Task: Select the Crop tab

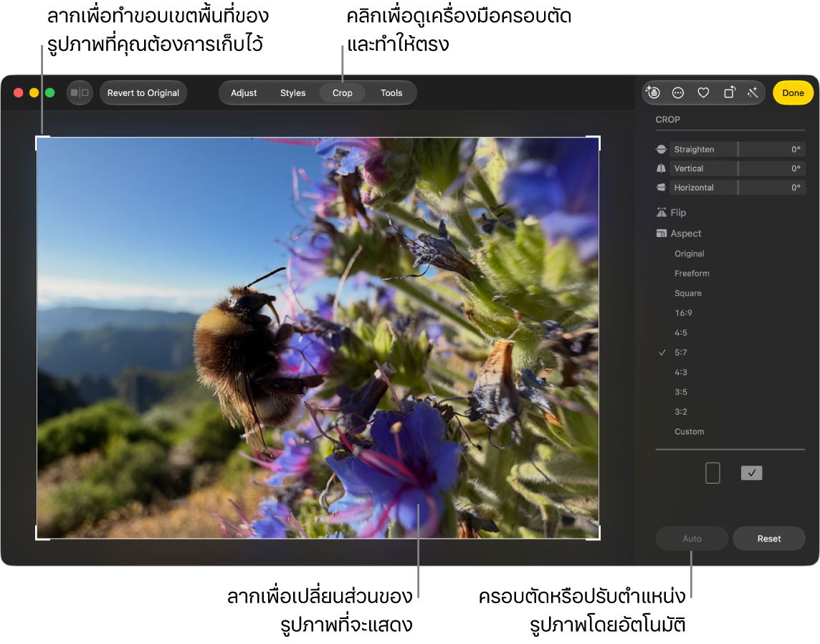Action: (343, 93)
